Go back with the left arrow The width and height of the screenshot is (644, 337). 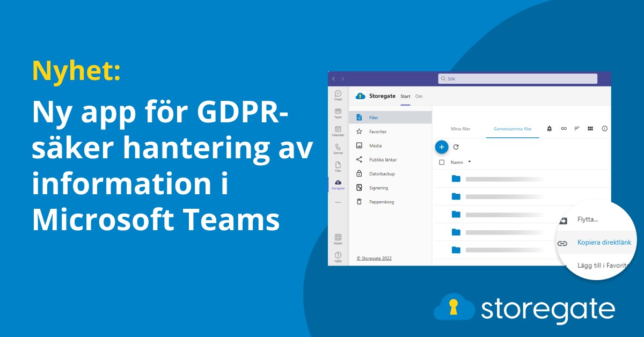click(333, 79)
